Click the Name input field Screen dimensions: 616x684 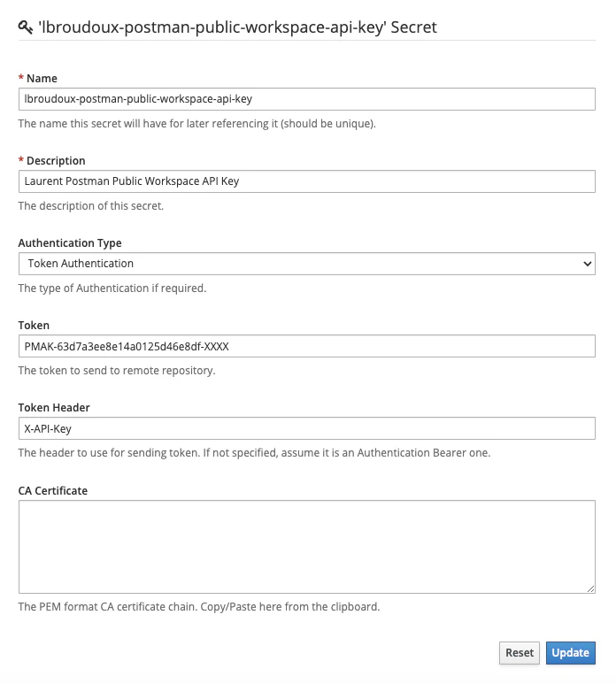(x=306, y=99)
